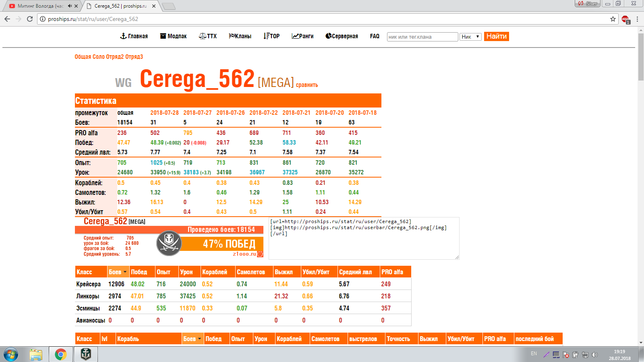Click the chart icon beside Ранги
Screen dimensions: 644x362
point(295,36)
